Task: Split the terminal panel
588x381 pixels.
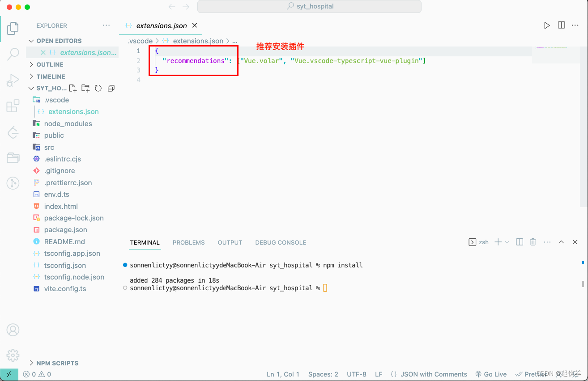Action: [520, 242]
